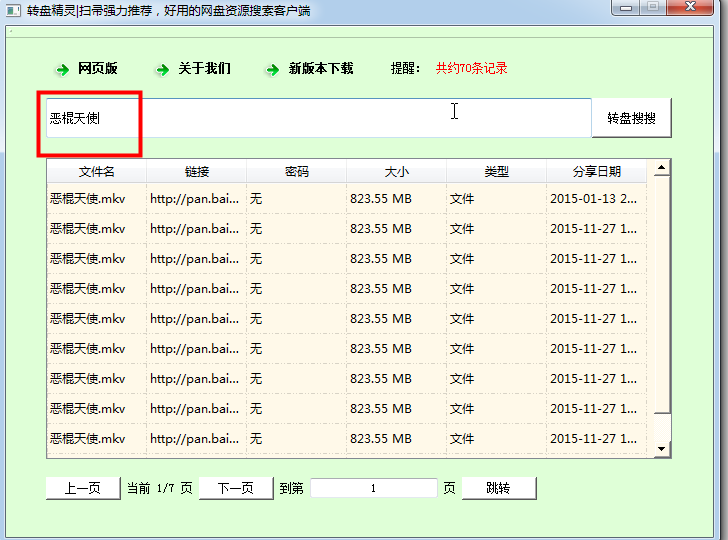Click the scrollbar down arrow

662,449
